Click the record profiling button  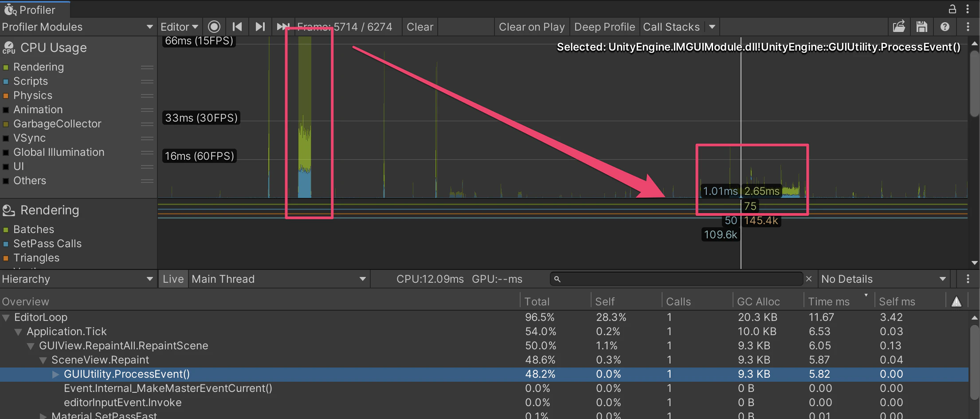214,27
